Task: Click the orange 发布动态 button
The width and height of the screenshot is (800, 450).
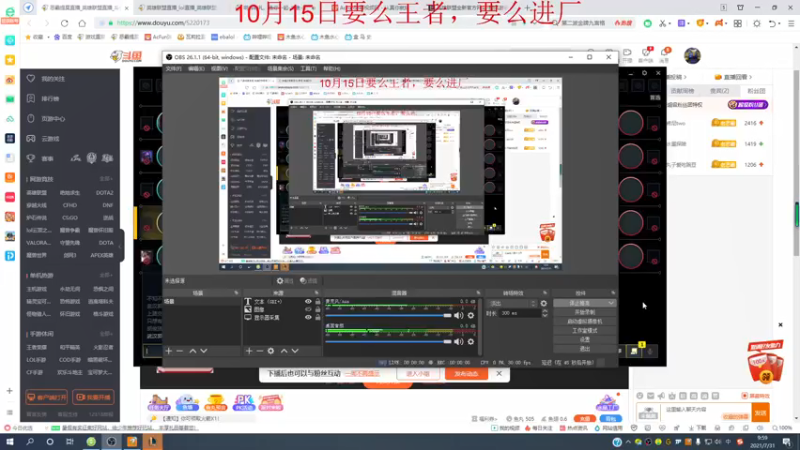Action: (x=466, y=374)
